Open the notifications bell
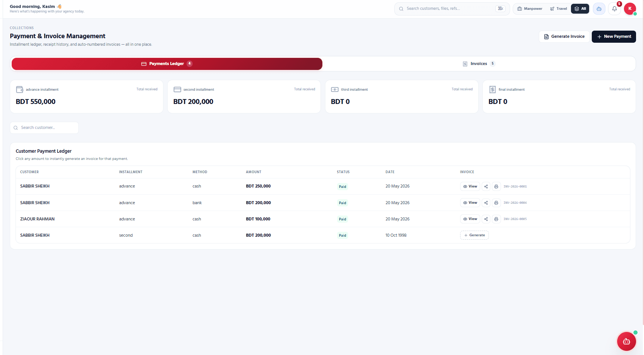Viewport: 644px width, 355px height. (614, 9)
